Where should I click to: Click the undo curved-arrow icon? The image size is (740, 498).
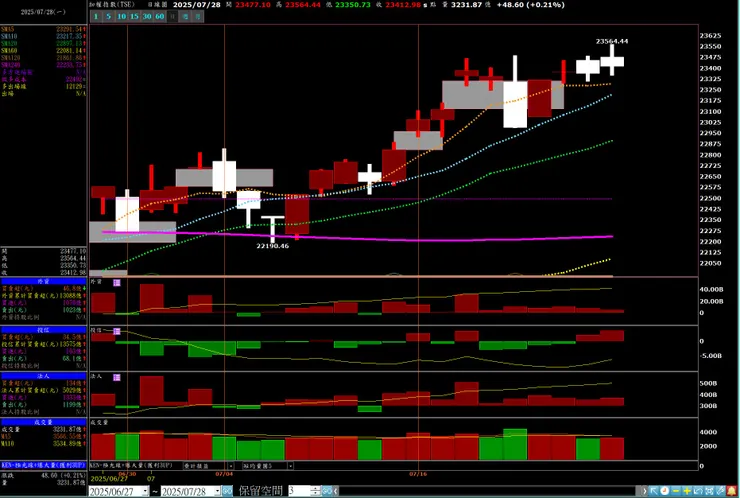[x=698, y=491]
